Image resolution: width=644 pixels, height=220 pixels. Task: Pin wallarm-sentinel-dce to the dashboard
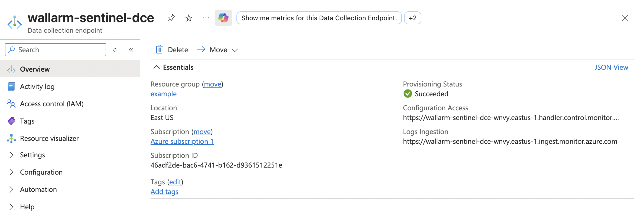coord(171,18)
